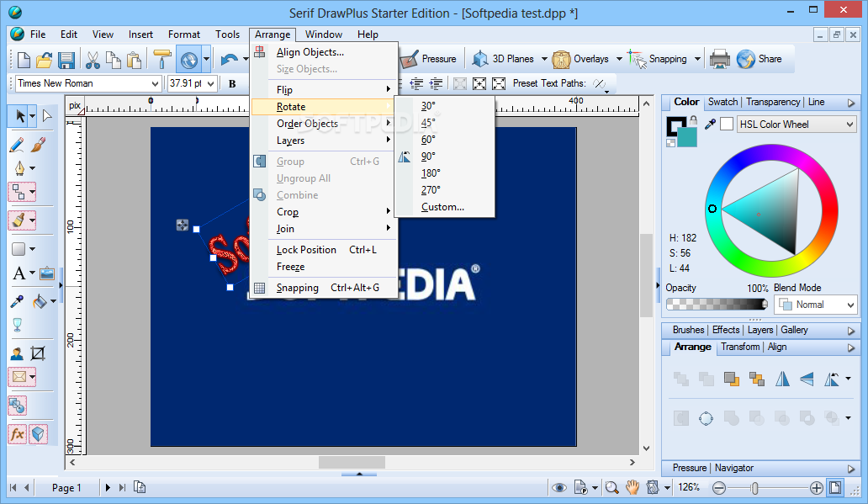Select the Fill bucket tool
Image resolution: width=868 pixels, height=504 pixels.
pyautogui.click(x=40, y=301)
